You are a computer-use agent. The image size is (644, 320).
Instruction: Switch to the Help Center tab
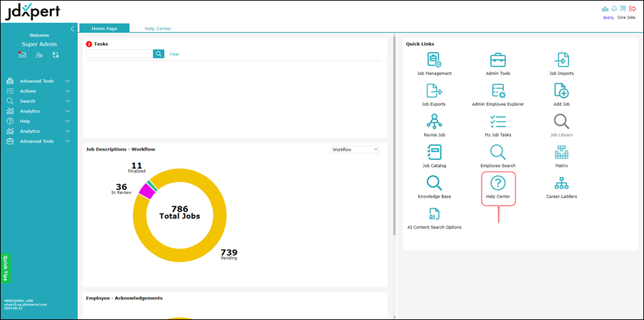pos(158,29)
